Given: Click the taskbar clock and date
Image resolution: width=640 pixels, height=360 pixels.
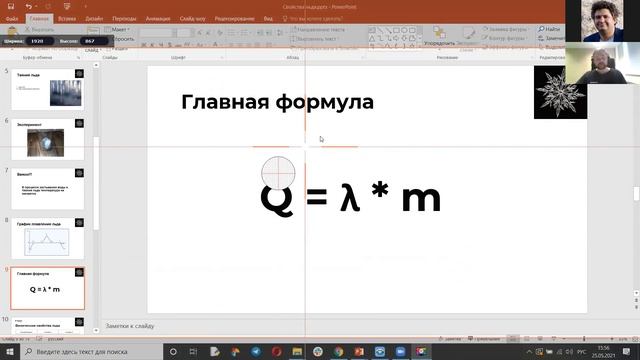Looking at the screenshot, I should [x=604, y=351].
